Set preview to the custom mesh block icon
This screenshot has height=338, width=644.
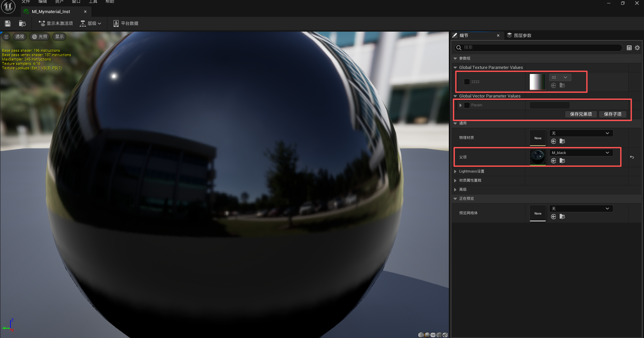point(445,335)
